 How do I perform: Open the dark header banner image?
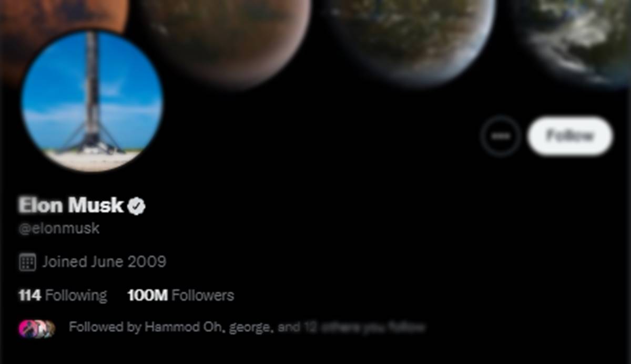[x=315, y=53]
